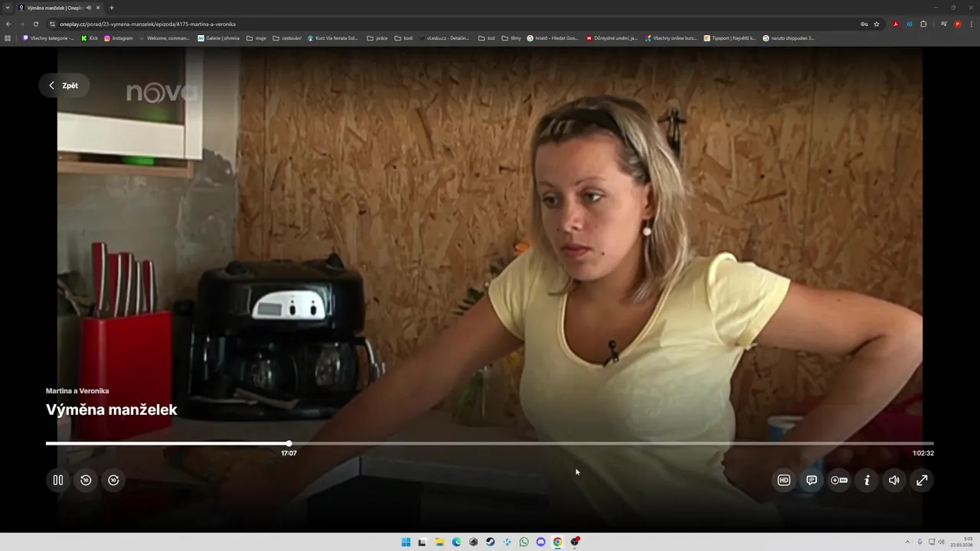Viewport: 980px width, 551px height.
Task: Show hidden system tray icons
Action: point(908,542)
